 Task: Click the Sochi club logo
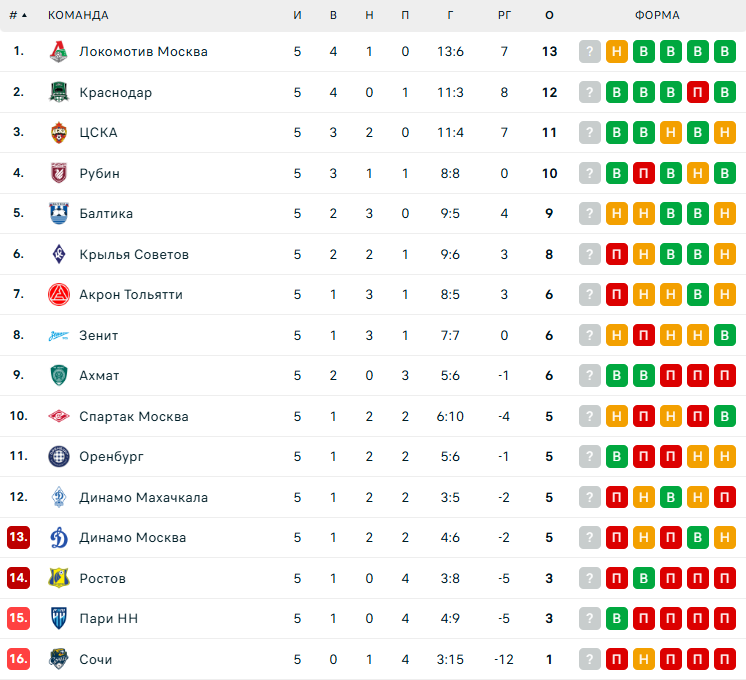[59, 659]
